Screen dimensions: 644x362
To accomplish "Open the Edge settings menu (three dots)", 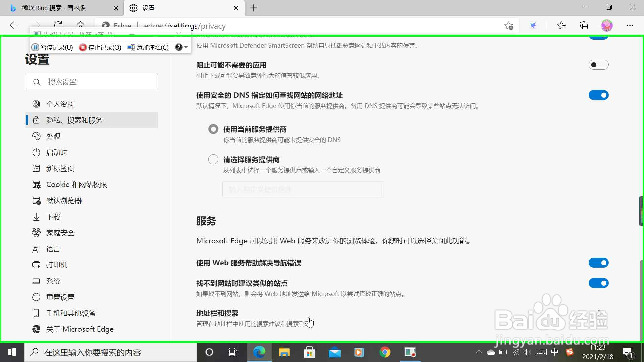I will (x=630, y=25).
